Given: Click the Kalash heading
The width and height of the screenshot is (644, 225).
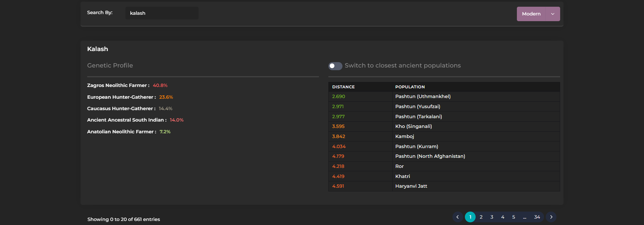Looking at the screenshot, I should [x=98, y=49].
